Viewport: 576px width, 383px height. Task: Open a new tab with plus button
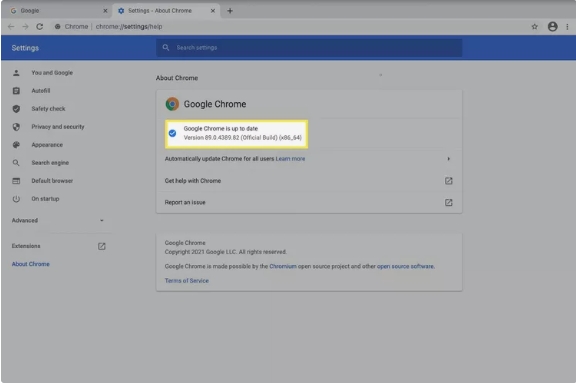coord(230,11)
